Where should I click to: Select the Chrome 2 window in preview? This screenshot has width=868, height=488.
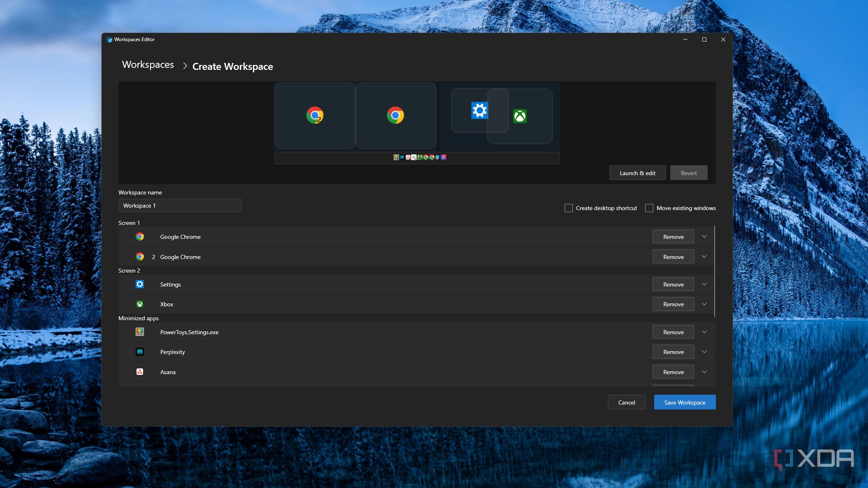(x=315, y=116)
